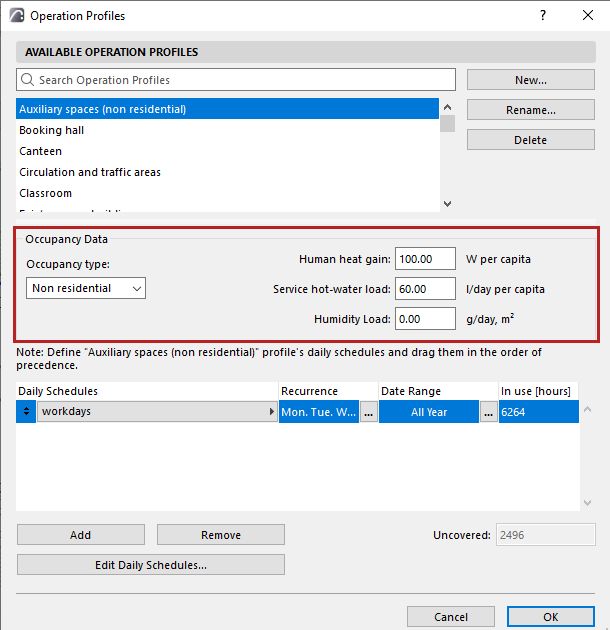The image size is (610, 630).
Task: Select the Canteen profile
Action: coord(227,151)
